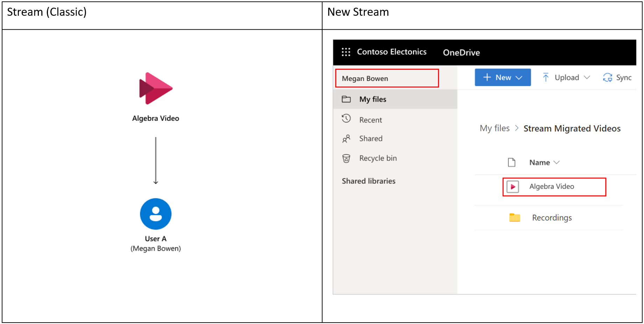The width and height of the screenshot is (644, 324).
Task: Click the Stream (Classic) column header
Action: click(47, 12)
